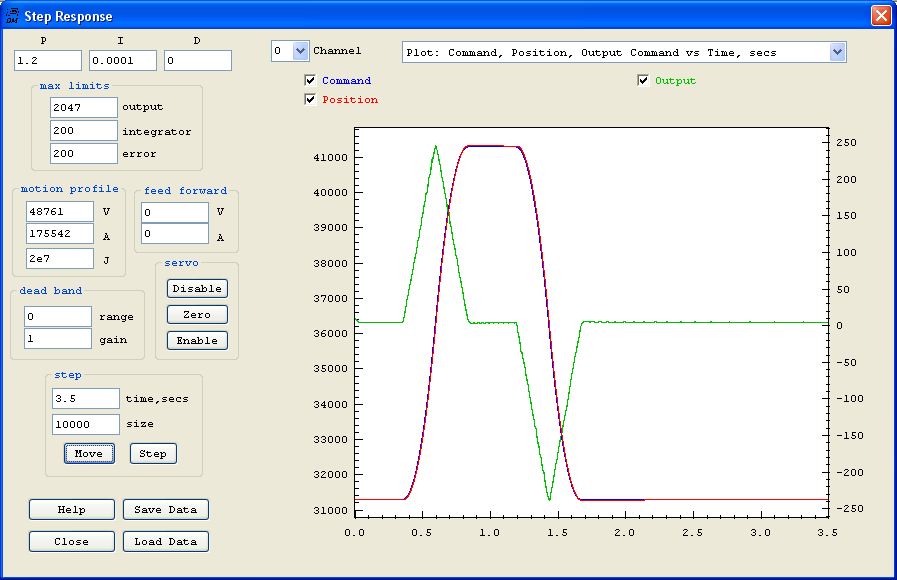Expand the plot type selection dropdown
897x580 pixels.
tap(837, 52)
